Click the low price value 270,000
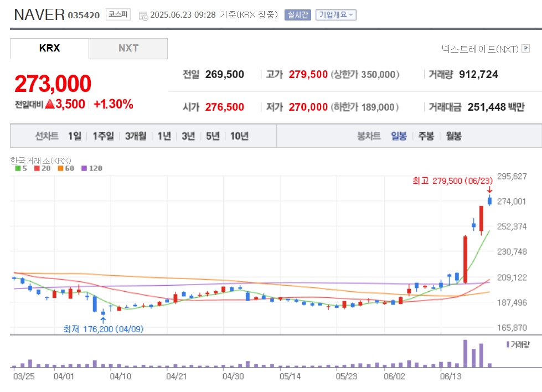This screenshot has height=392, width=542. click(308, 107)
